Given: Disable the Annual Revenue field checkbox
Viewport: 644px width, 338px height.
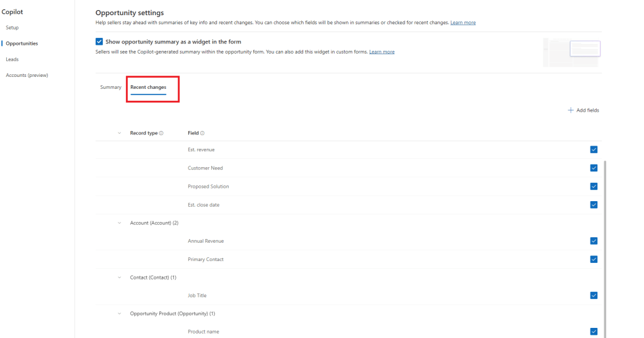Looking at the screenshot, I should (x=594, y=240).
